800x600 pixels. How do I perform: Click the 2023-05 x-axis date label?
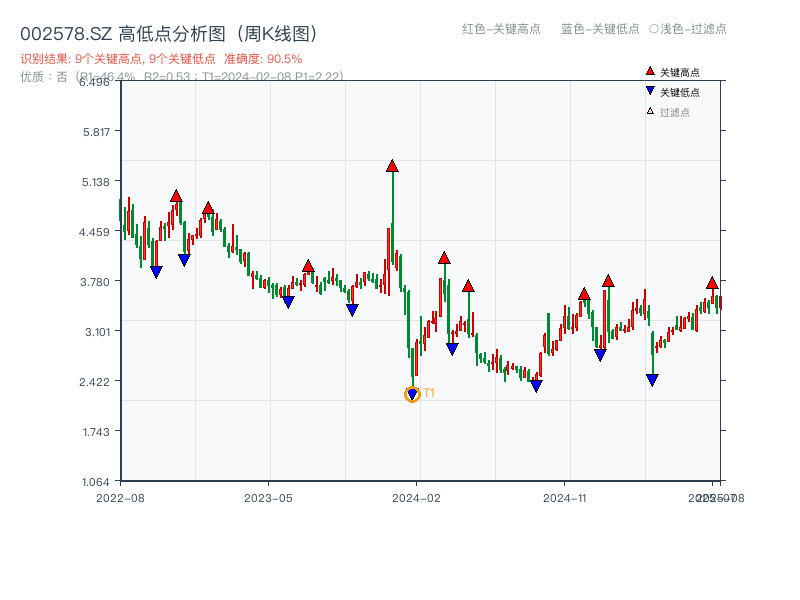coord(268,497)
